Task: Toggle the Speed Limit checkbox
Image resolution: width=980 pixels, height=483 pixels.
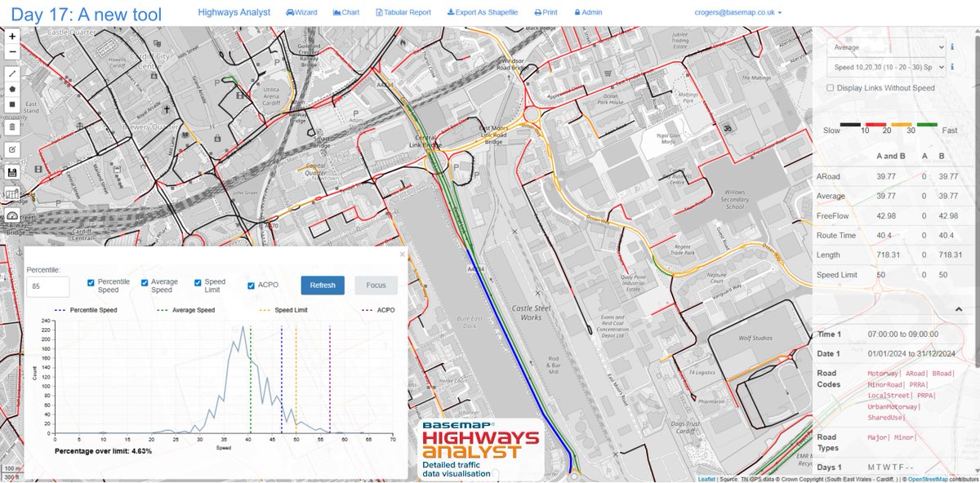Action: pos(198,283)
